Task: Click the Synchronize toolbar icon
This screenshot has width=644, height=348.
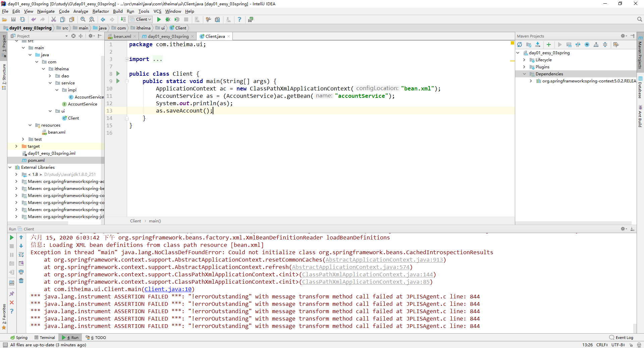Action: [22, 19]
